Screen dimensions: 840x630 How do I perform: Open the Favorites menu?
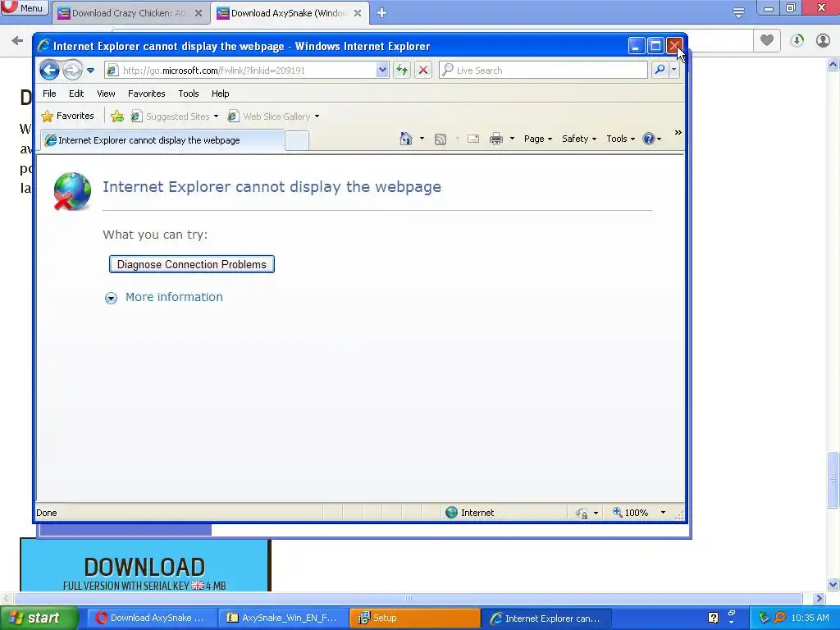click(146, 94)
